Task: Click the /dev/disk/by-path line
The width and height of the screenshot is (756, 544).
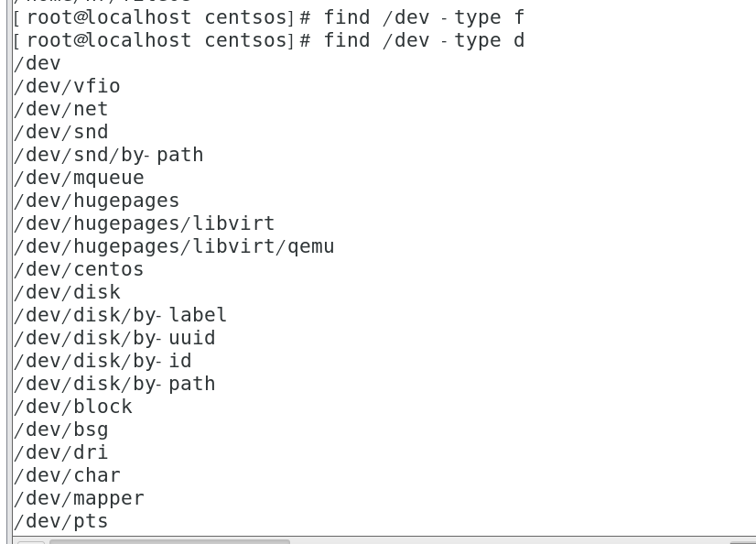Action: [114, 384]
